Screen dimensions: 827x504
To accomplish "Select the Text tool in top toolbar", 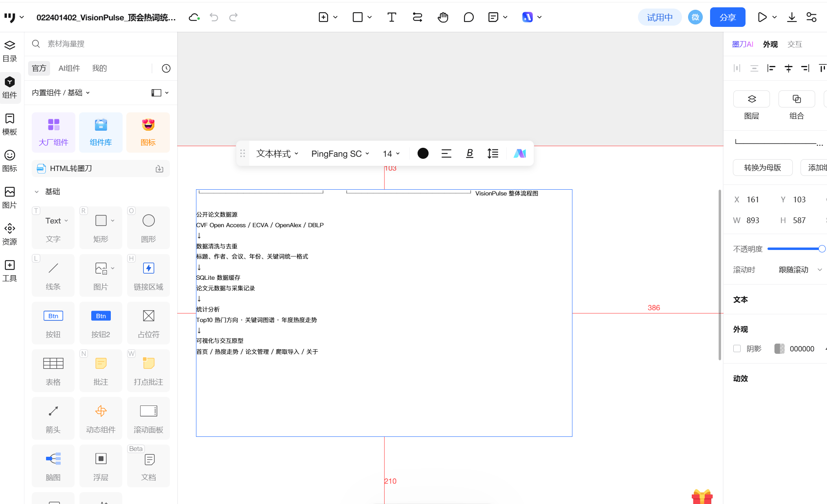I will (x=392, y=17).
